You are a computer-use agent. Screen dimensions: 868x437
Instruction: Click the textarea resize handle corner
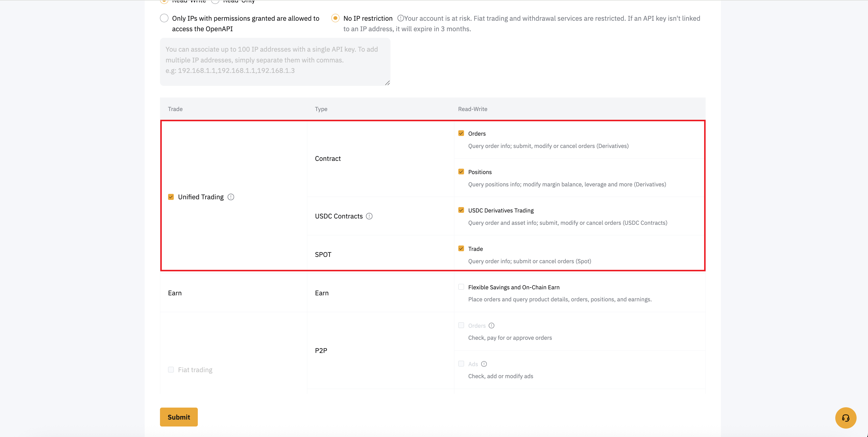(x=387, y=83)
